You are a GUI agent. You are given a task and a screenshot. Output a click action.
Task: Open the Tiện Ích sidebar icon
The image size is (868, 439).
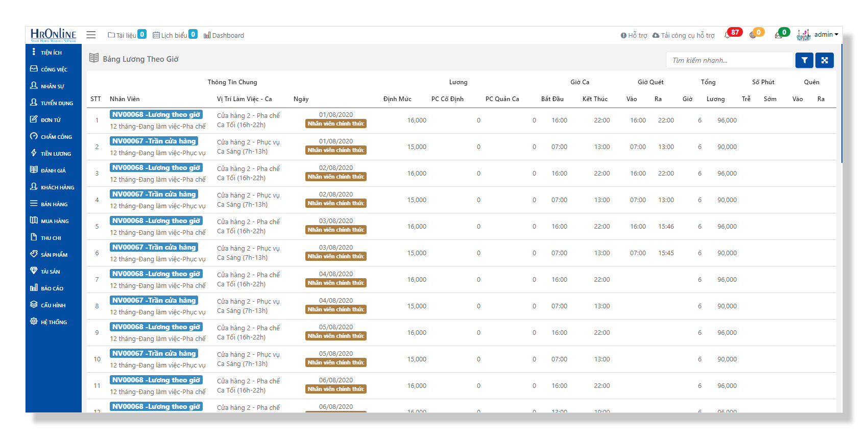34,52
